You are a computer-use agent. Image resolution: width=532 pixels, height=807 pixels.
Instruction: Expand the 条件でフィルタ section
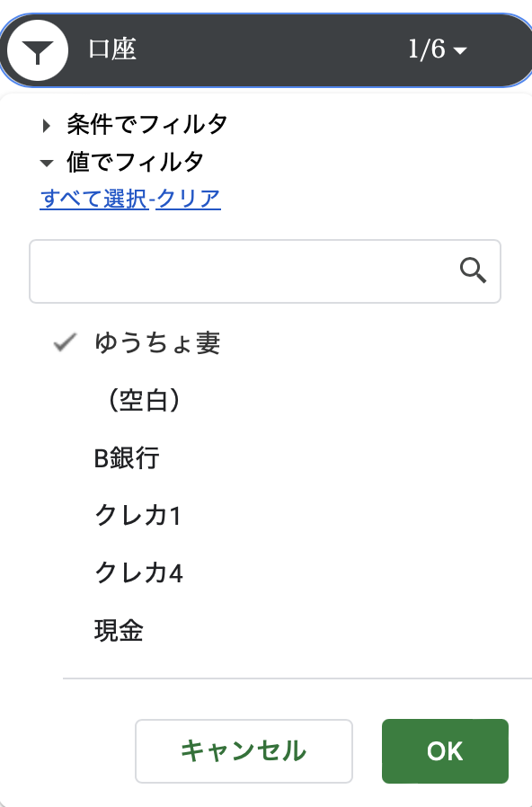click(47, 125)
